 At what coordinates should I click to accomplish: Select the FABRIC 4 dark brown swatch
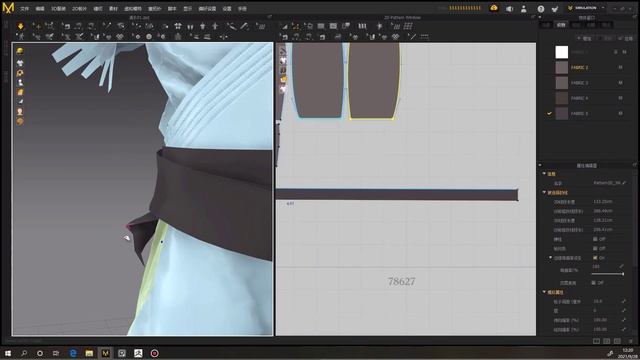click(562, 98)
